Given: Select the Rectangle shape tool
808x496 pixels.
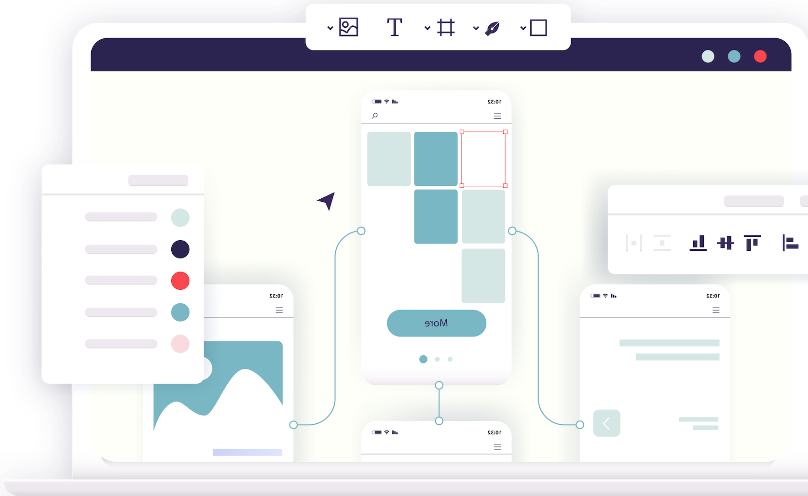Looking at the screenshot, I should [538, 28].
